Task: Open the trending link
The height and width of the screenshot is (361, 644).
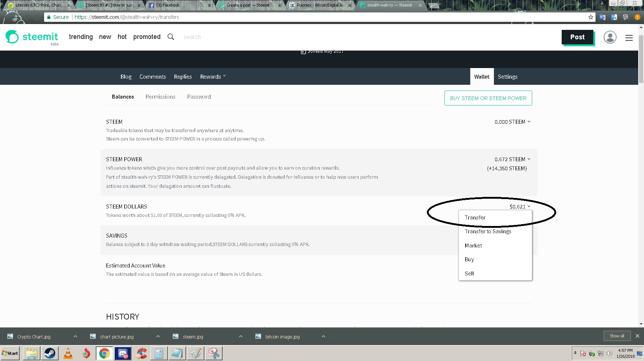Action: (x=81, y=37)
